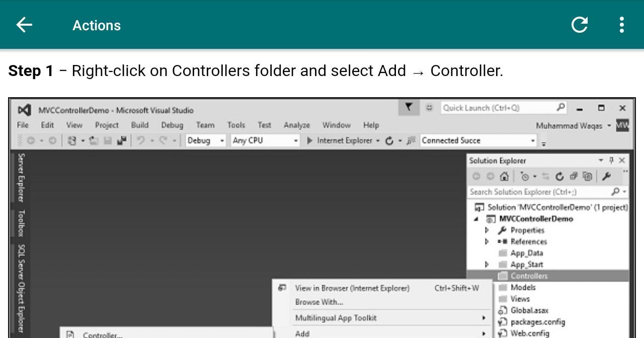Choose View in Browser (Internet Explorer)
Image resolution: width=644 pixels, height=338 pixels.
382,288
